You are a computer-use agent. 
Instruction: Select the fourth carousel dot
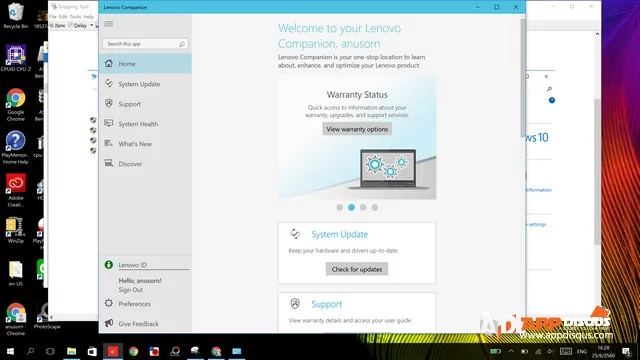click(374, 207)
